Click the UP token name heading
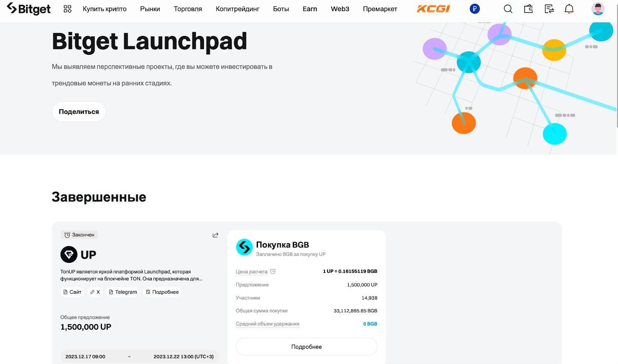This screenshot has height=364, width=618. click(x=88, y=255)
